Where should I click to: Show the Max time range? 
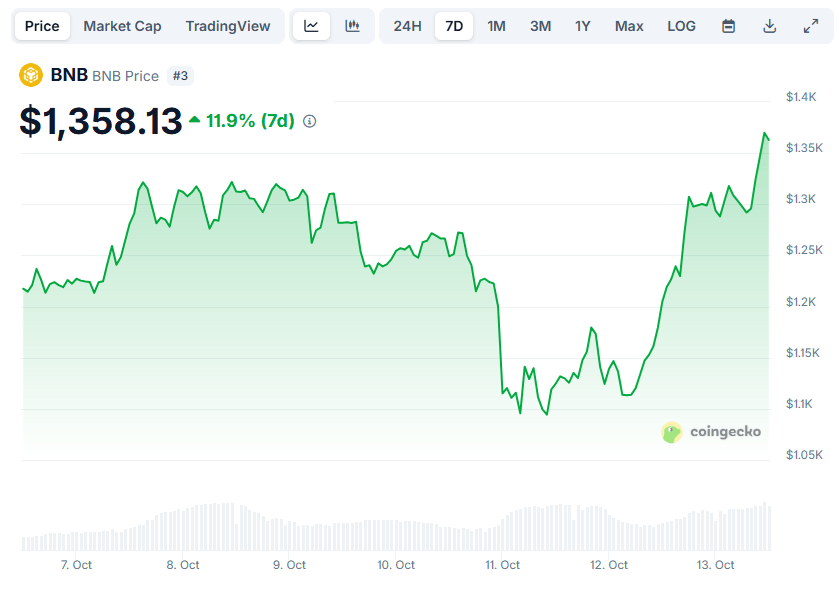[629, 26]
